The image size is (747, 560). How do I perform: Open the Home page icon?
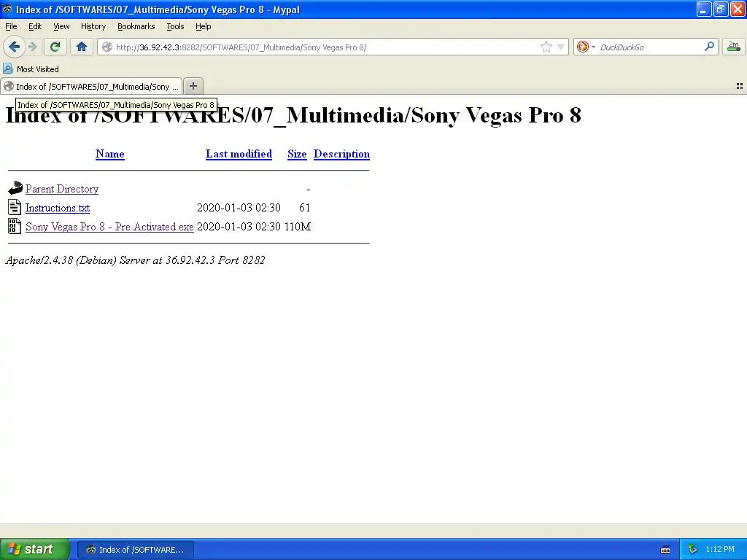82,47
